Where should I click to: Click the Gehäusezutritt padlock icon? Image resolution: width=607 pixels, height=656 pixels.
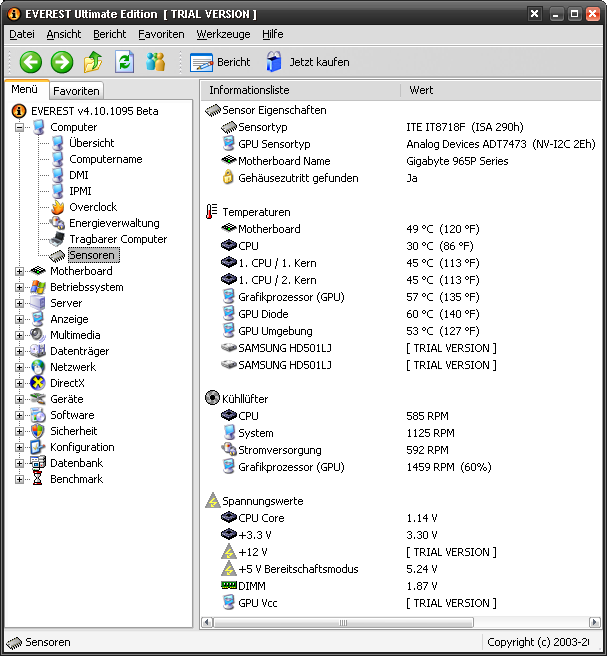[x=228, y=177]
